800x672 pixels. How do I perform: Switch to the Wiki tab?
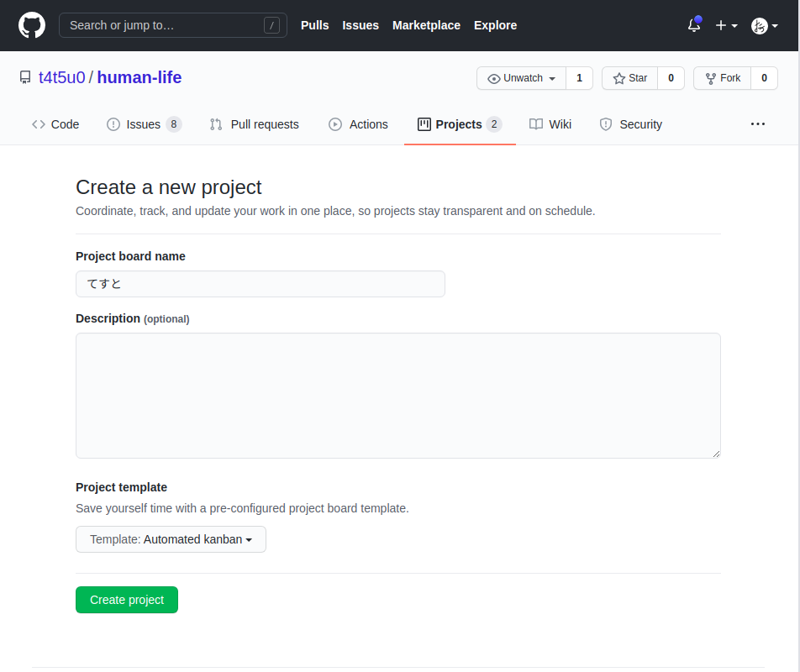pyautogui.click(x=550, y=124)
